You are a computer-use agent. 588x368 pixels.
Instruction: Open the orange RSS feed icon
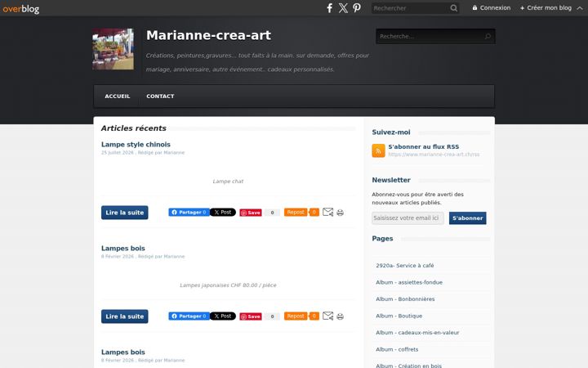(x=378, y=150)
